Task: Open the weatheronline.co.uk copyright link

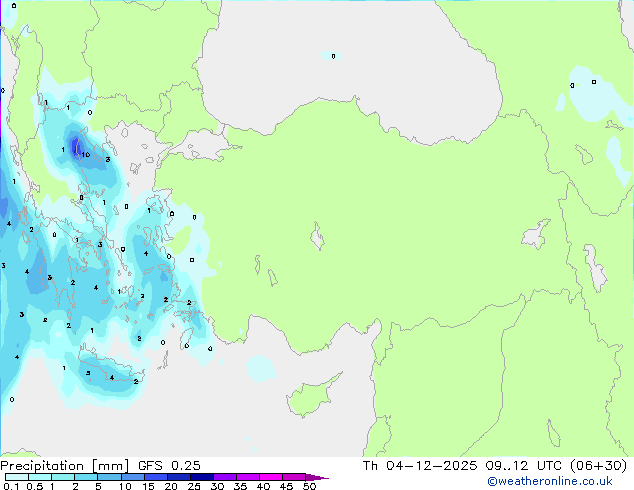Action: [x=550, y=481]
